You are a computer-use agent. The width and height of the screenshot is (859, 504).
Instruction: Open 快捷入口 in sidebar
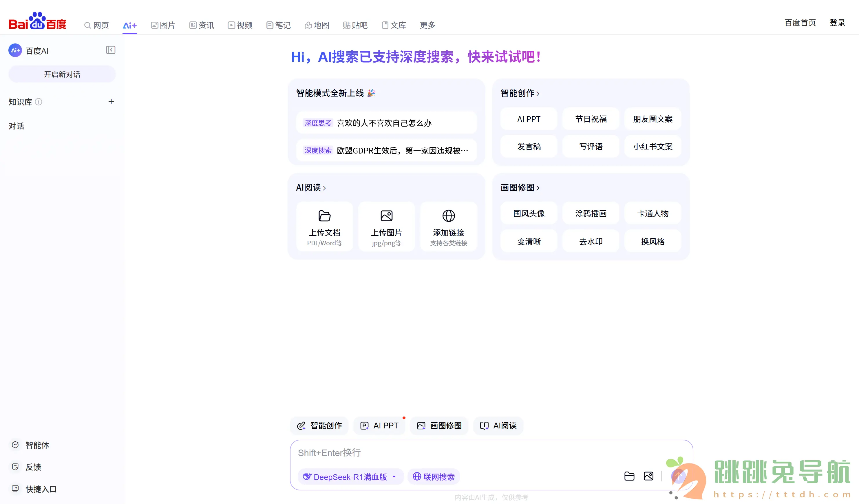coord(34,489)
